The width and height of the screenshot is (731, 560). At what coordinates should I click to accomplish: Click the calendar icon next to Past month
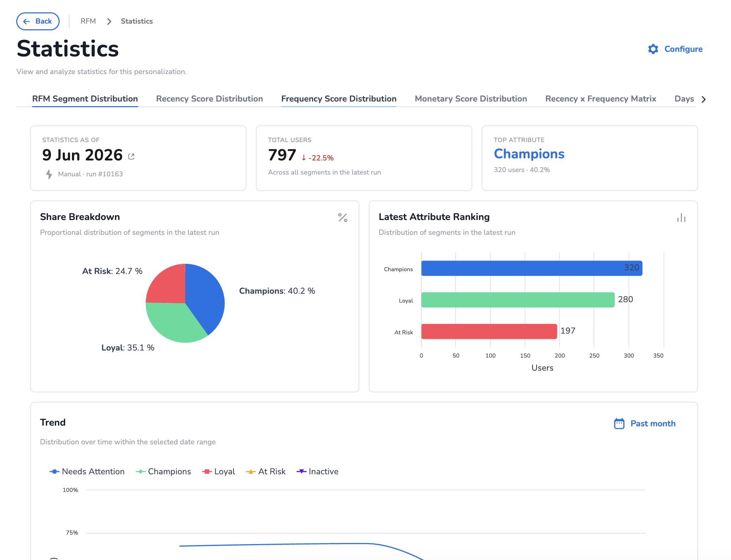click(x=619, y=424)
